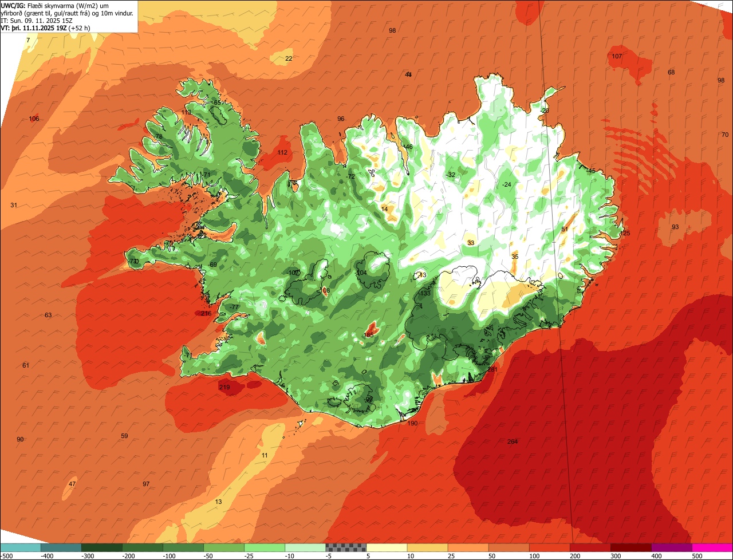Click the map value '11' over the ocean
Viewport: 733px width, 560px height.
[x=264, y=455]
